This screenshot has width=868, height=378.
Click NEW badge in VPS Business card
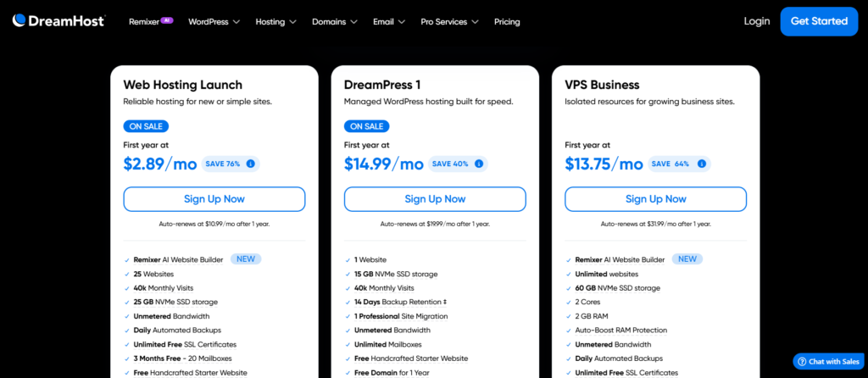687,259
